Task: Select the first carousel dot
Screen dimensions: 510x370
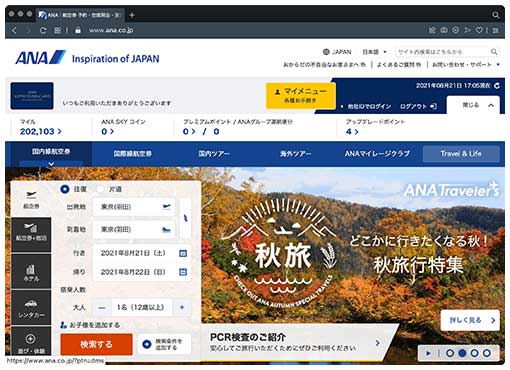Action: [450, 353]
